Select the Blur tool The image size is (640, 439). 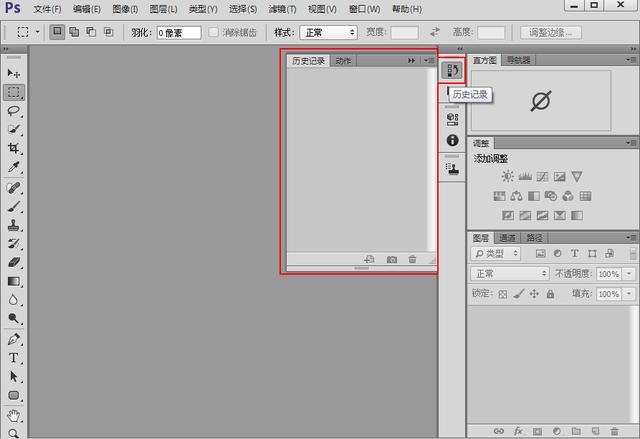[13, 300]
